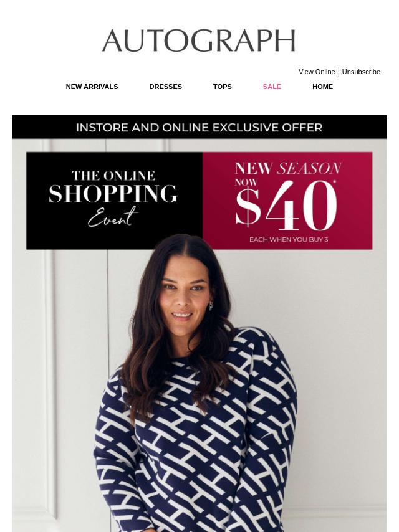Click The Online Shopping Event black banner
399x532 pixels.
pos(115,201)
